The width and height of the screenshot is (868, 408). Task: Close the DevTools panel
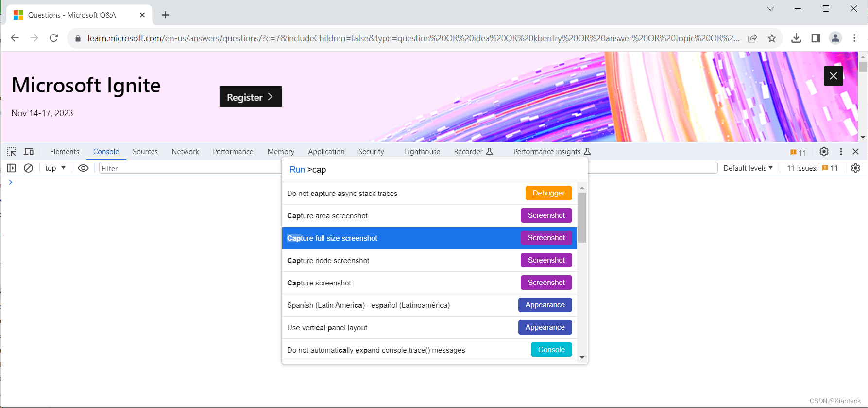[x=856, y=152]
